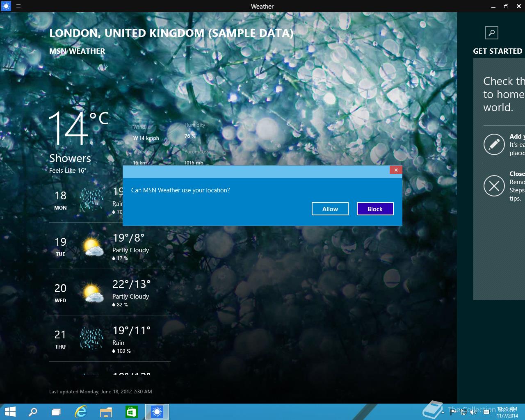
Task: Click the pencil Add icon in Get Started
Action: tap(494, 144)
